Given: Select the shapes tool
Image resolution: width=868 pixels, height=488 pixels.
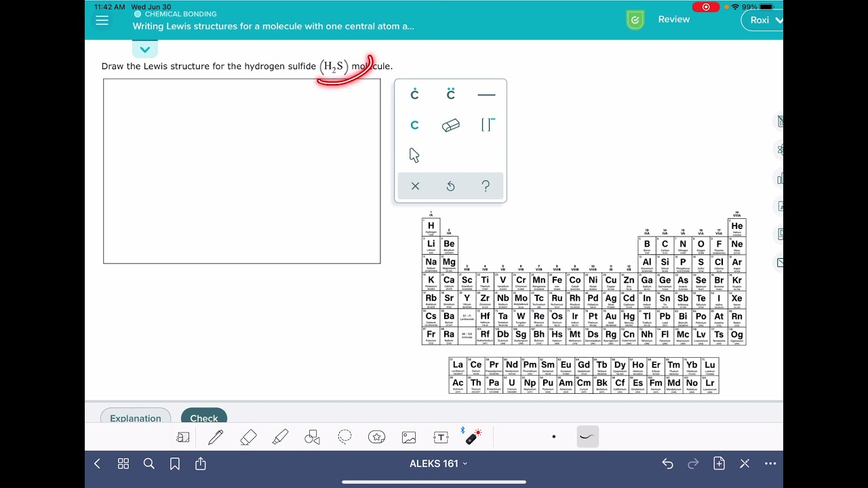Looking at the screenshot, I should click(x=312, y=437).
